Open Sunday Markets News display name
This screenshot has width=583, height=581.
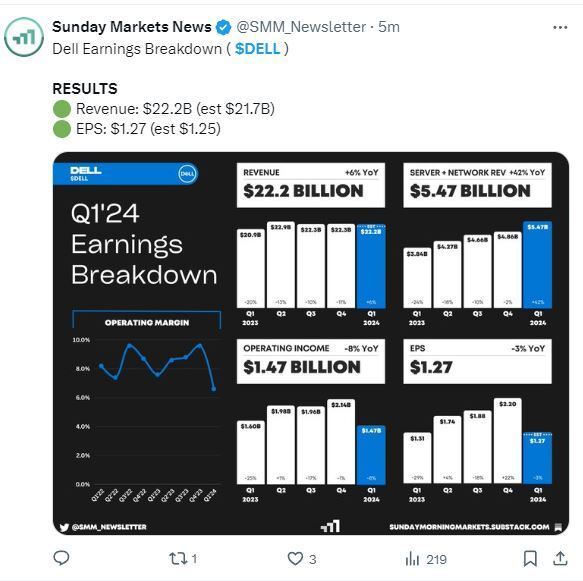click(x=132, y=27)
